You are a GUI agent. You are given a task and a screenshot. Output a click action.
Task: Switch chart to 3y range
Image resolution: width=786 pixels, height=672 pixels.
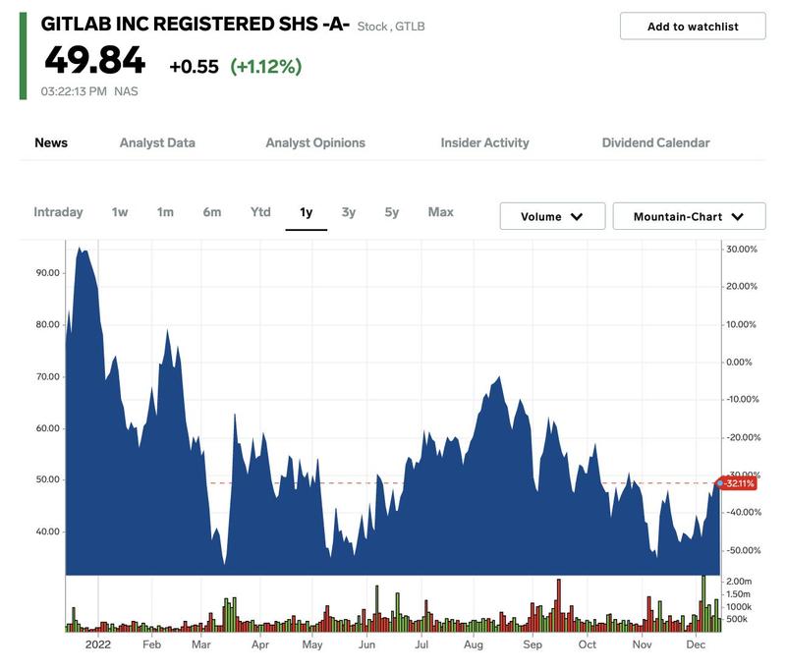click(349, 212)
